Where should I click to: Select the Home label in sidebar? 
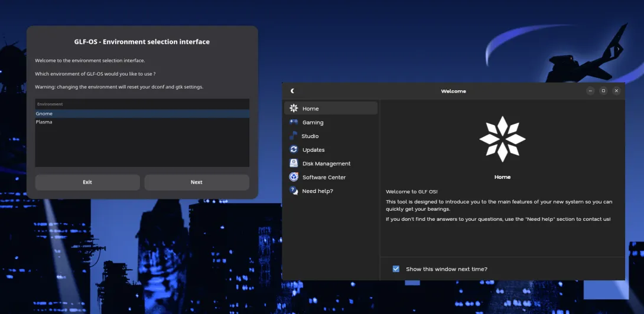click(311, 109)
